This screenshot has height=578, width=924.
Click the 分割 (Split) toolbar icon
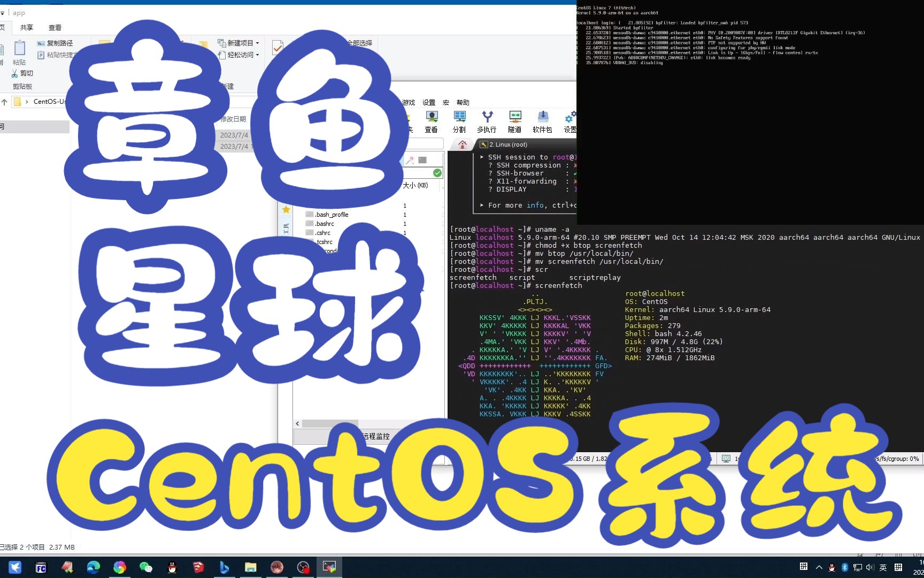(x=459, y=121)
